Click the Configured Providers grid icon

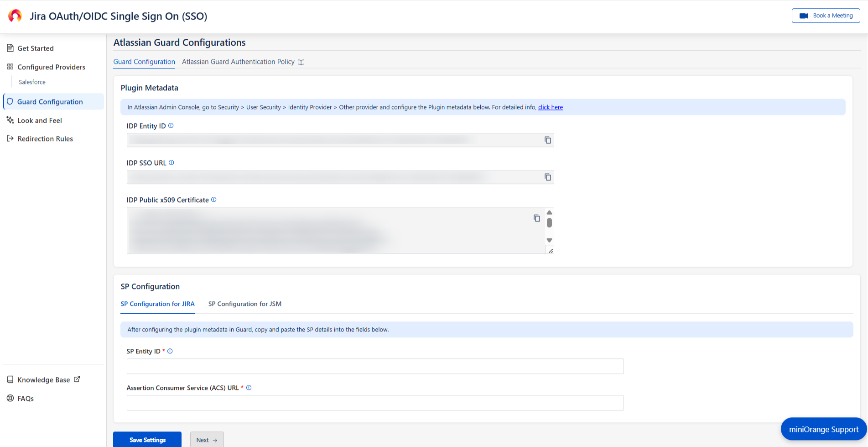[10, 67]
